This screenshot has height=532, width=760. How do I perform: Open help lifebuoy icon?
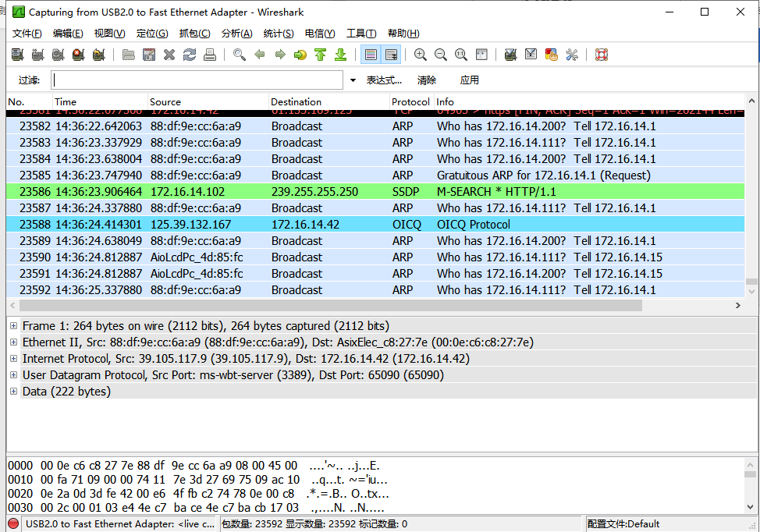click(x=602, y=55)
